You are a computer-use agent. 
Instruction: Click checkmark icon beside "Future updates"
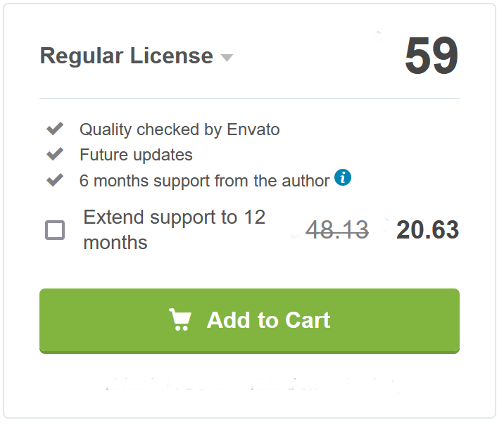(x=55, y=154)
